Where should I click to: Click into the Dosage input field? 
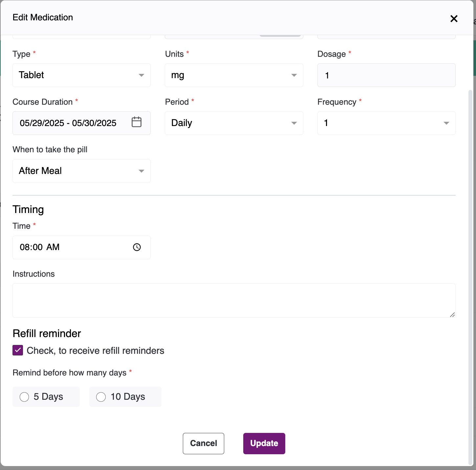coord(386,75)
